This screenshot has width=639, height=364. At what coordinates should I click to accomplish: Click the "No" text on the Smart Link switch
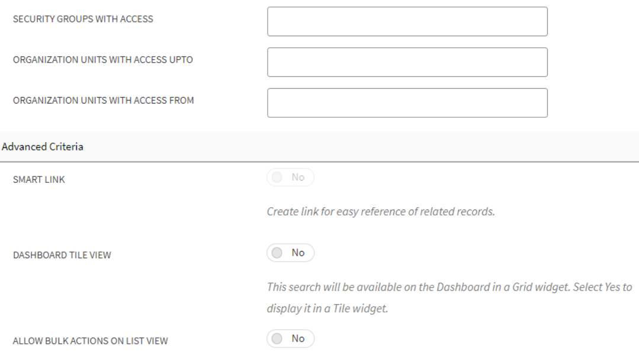pyautogui.click(x=298, y=178)
